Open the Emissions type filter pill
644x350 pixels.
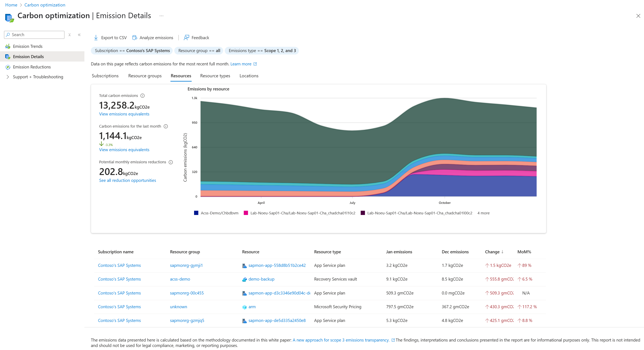(x=262, y=51)
